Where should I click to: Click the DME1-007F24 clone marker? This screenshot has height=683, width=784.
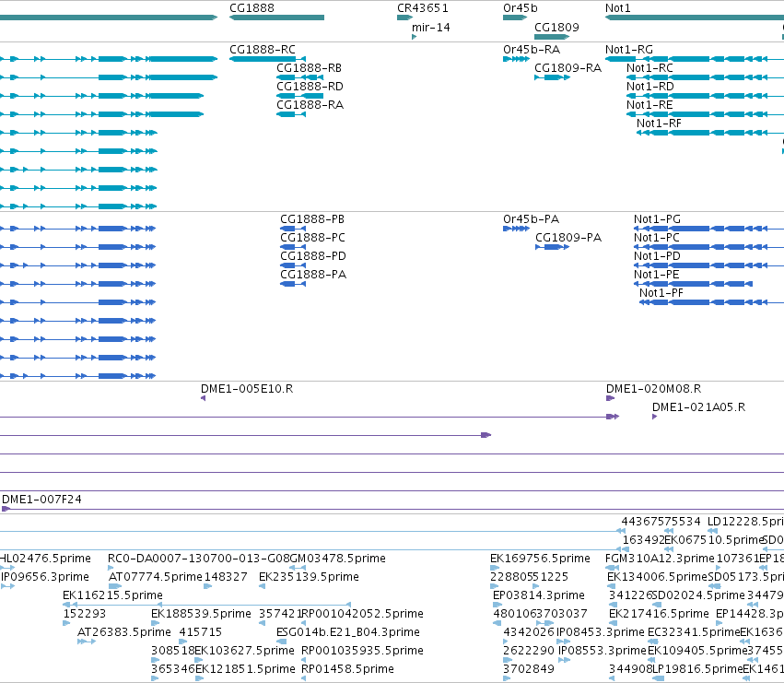point(6,509)
